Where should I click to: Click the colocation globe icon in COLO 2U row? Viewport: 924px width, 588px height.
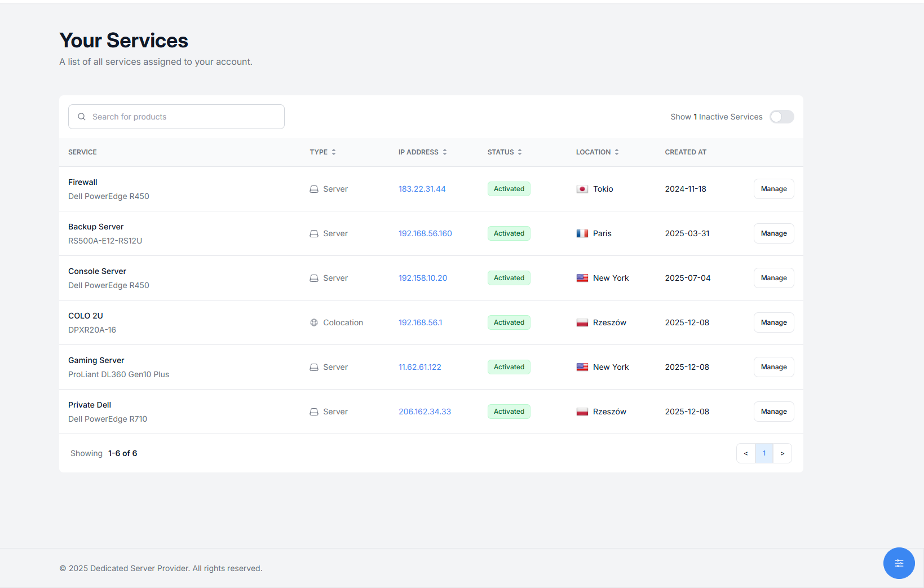314,322
